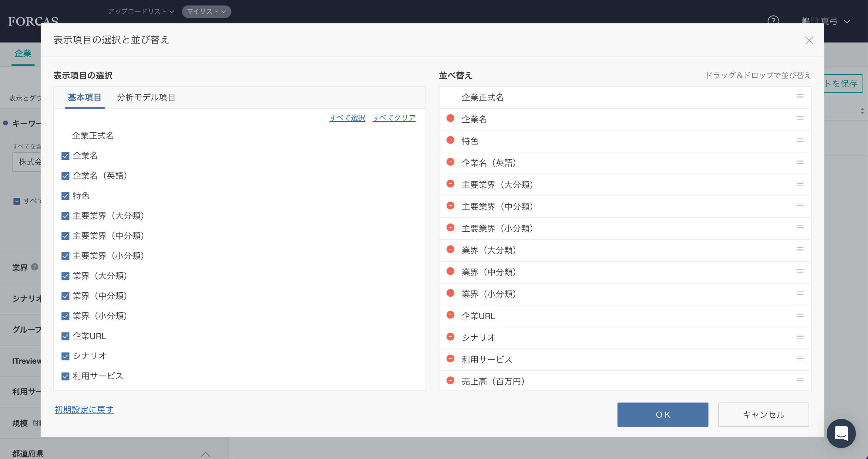Remove 特色 from the sort list
This screenshot has height=459, width=868.
click(450, 140)
